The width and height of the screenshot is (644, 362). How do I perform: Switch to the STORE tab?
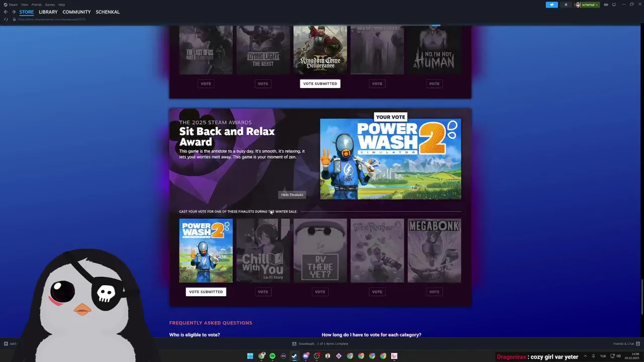coord(27,12)
